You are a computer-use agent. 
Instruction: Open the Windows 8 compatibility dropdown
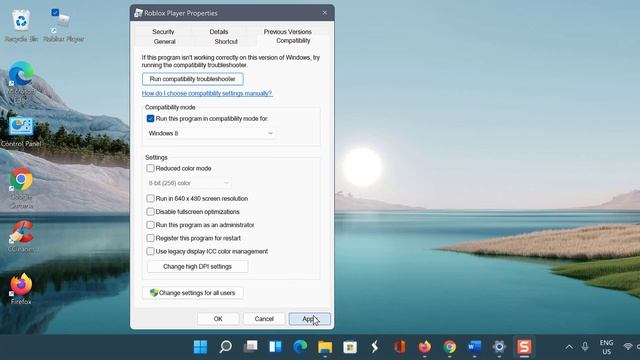point(211,133)
